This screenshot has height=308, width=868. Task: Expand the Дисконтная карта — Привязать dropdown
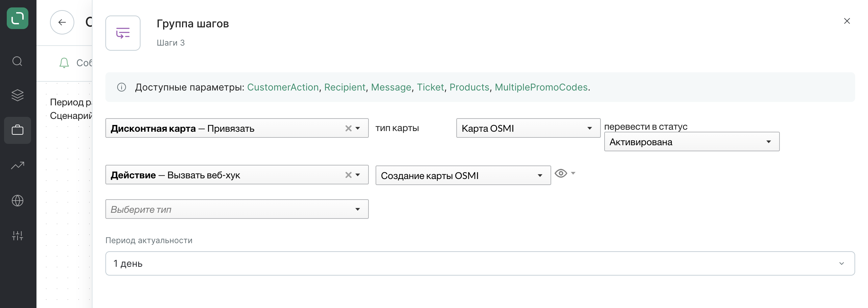(358, 128)
